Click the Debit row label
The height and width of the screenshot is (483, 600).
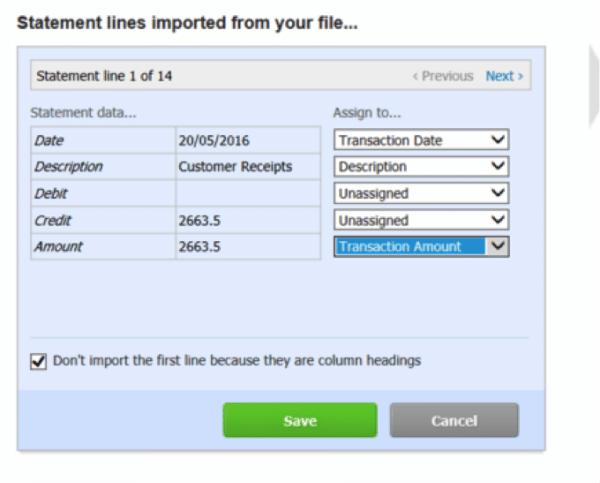pos(102,193)
